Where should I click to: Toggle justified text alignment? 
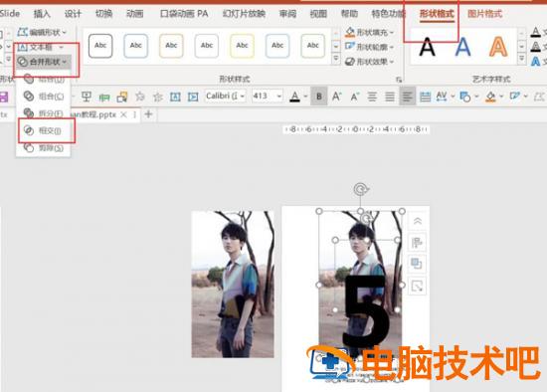click(390, 97)
